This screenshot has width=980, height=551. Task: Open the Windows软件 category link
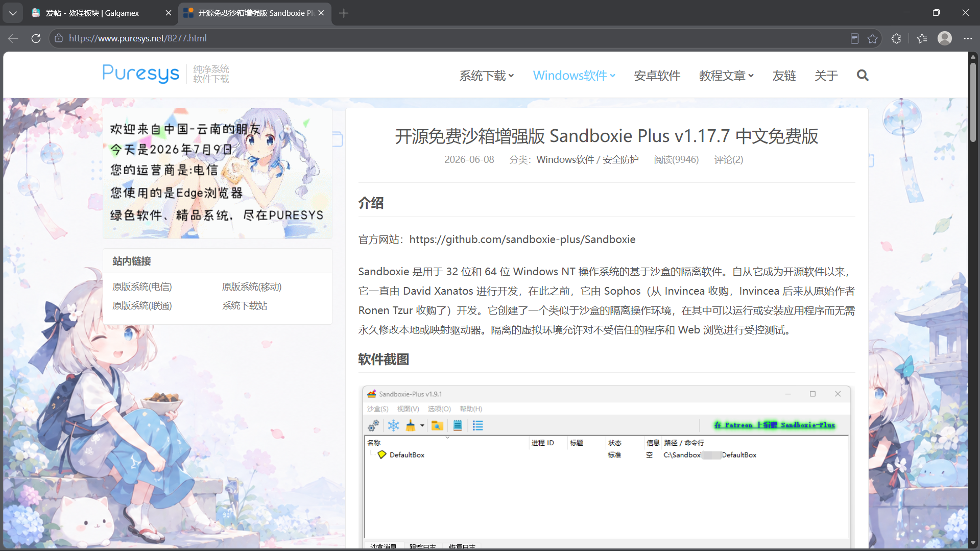tap(565, 159)
